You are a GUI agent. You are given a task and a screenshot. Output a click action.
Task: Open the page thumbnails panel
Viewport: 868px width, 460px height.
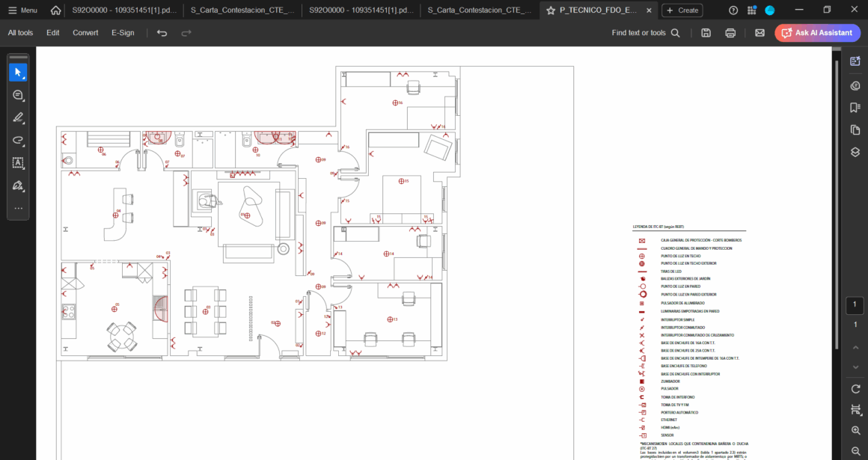pos(855,130)
